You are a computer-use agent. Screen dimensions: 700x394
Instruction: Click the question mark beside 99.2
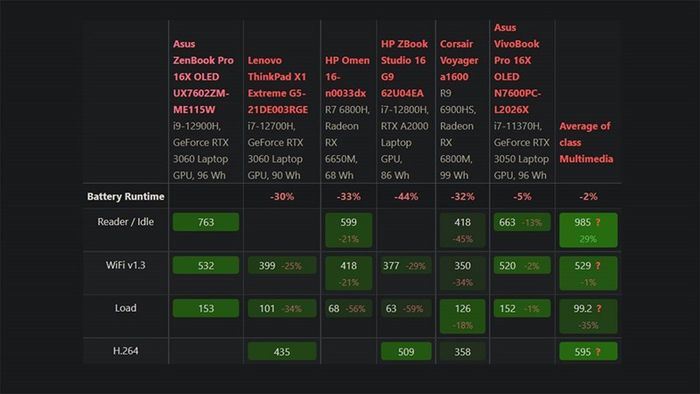pyautogui.click(x=599, y=308)
